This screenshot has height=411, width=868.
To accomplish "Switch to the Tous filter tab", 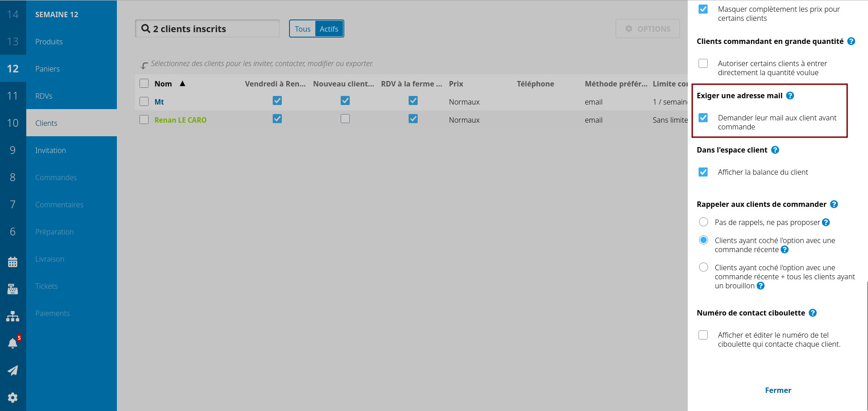I will (303, 29).
